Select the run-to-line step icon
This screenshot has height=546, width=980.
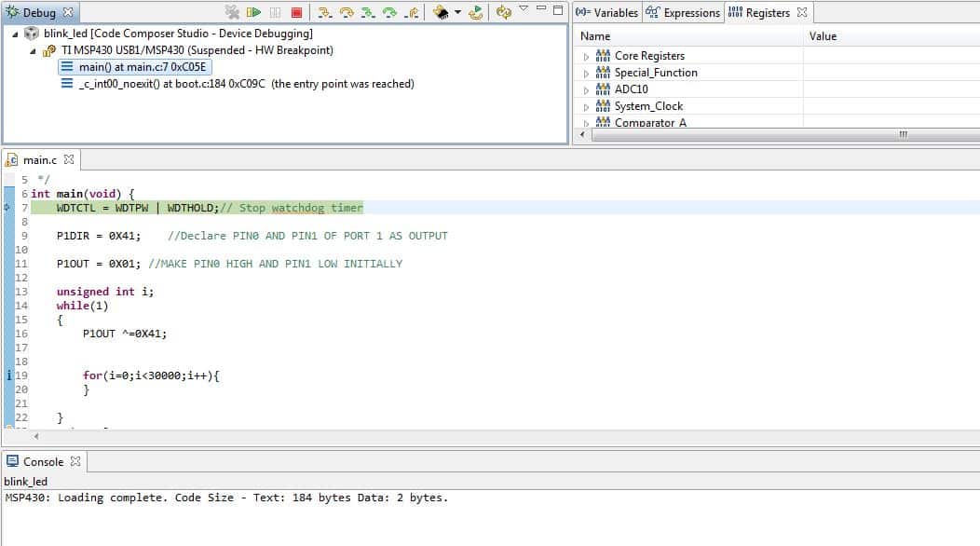click(389, 11)
